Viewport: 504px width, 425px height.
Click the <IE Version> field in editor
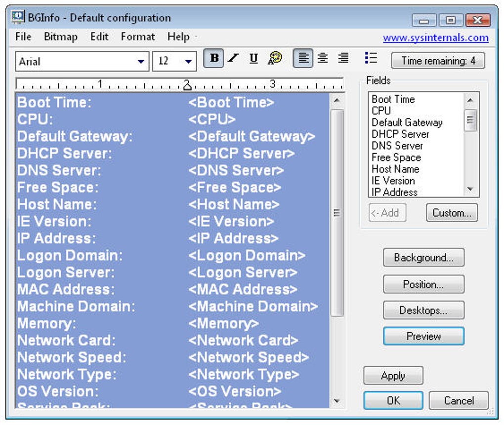pyautogui.click(x=231, y=222)
